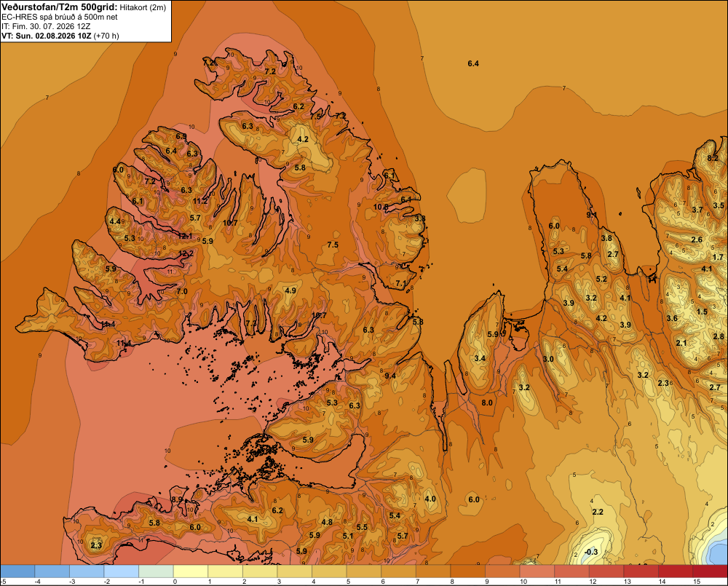Click the temperature value "2.1"

point(681,343)
